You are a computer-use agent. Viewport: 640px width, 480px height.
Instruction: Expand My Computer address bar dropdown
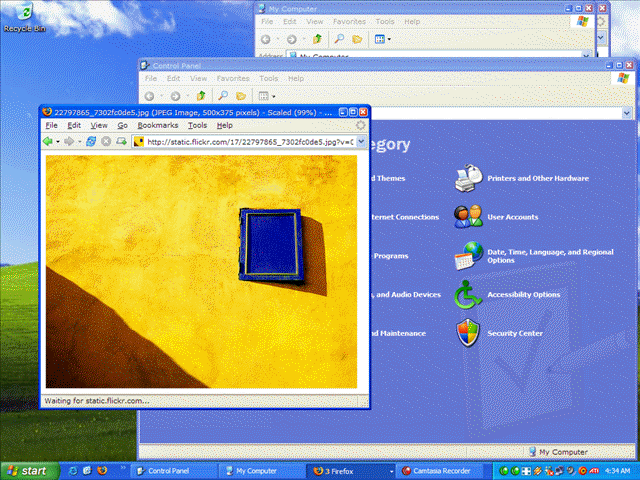pos(587,55)
